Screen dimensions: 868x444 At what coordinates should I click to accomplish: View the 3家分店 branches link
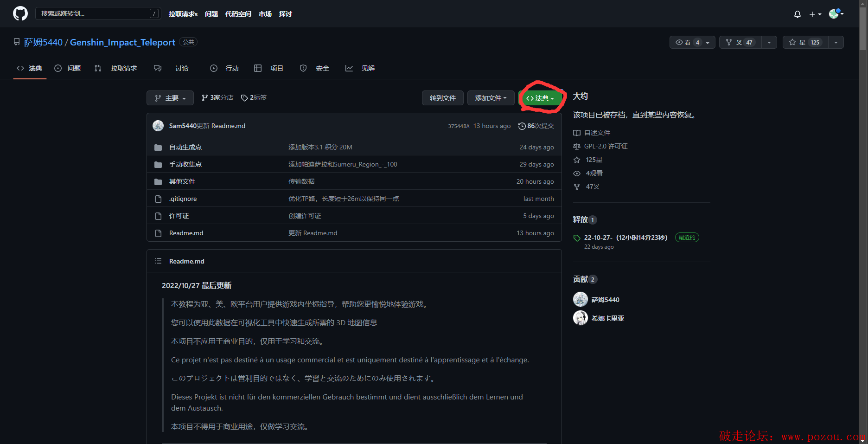pyautogui.click(x=217, y=98)
